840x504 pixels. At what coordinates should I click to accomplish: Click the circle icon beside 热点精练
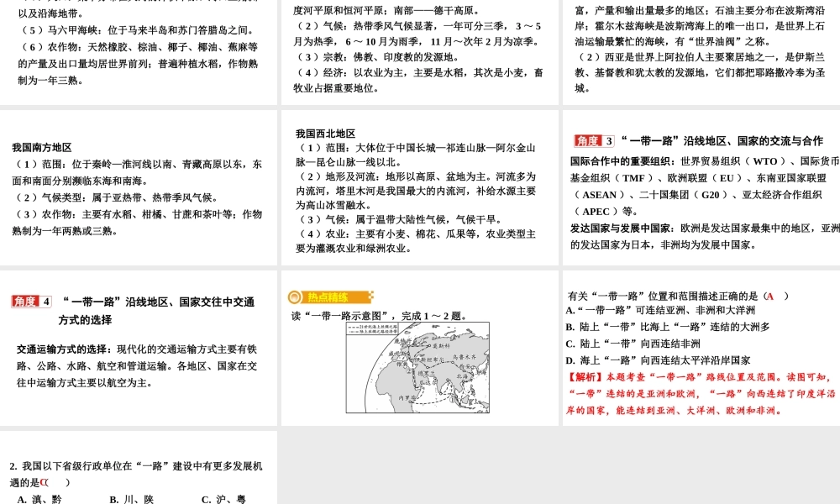pos(295,297)
